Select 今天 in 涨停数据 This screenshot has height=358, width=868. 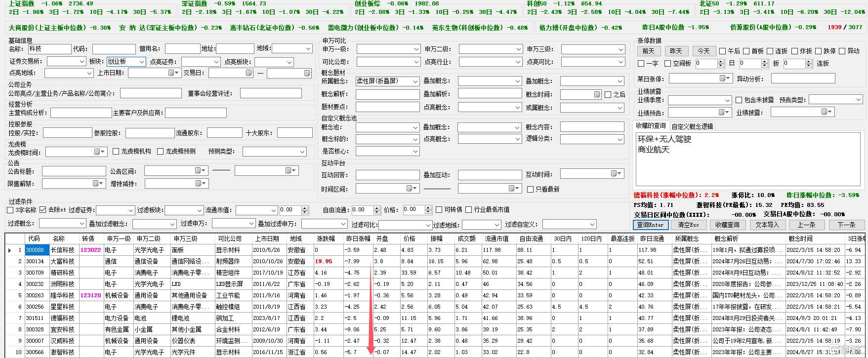pos(703,51)
